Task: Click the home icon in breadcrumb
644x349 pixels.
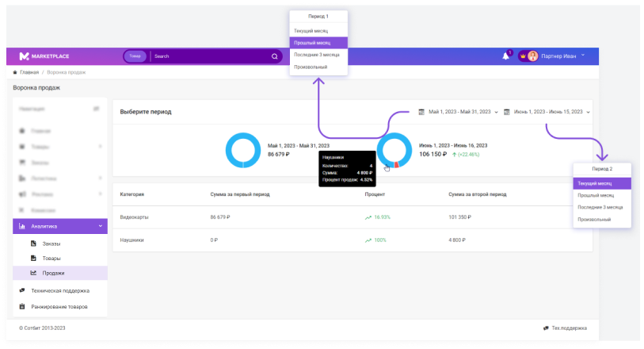Action: point(16,72)
